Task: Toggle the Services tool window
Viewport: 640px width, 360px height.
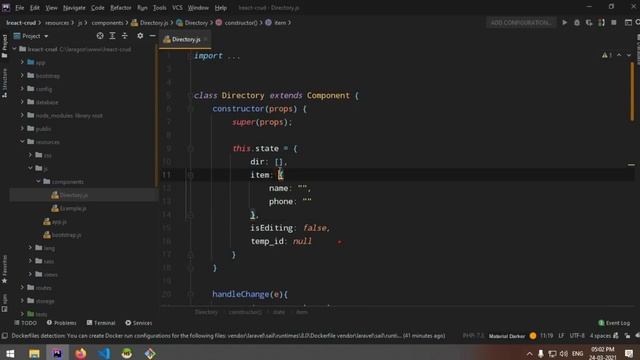Action: (139, 323)
